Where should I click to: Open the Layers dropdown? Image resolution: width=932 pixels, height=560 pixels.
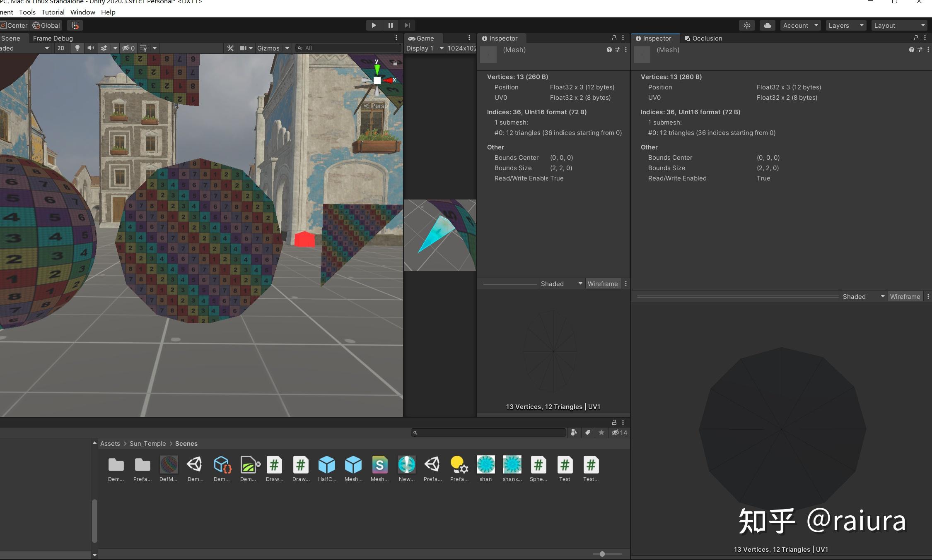click(x=845, y=25)
